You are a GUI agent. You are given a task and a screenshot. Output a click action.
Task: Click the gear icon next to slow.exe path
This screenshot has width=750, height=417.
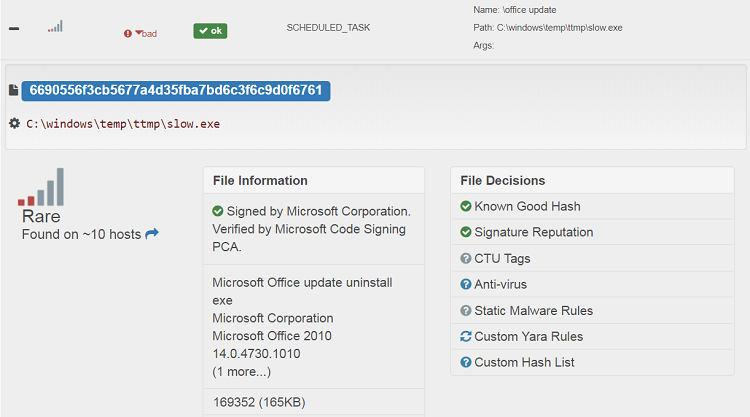(14, 123)
